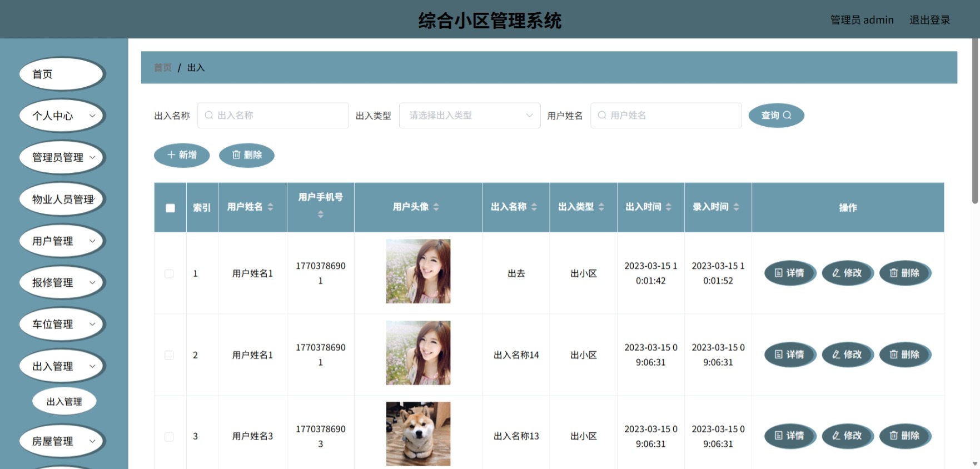Expand the 车位管理 sidebar menu
The image size is (980, 469).
pyautogui.click(x=62, y=324)
